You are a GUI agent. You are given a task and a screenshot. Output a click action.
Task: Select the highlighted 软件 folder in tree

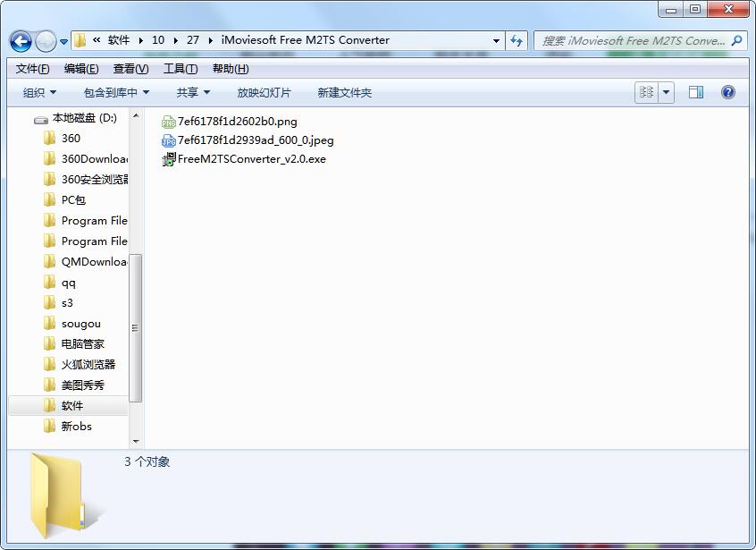coord(69,406)
